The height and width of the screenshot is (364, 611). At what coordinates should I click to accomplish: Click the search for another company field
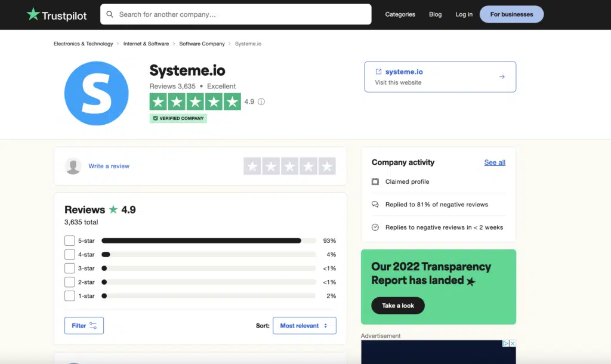[239, 14]
